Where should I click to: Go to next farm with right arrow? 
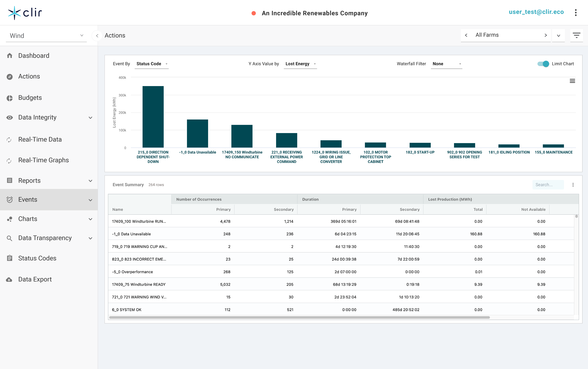point(546,35)
